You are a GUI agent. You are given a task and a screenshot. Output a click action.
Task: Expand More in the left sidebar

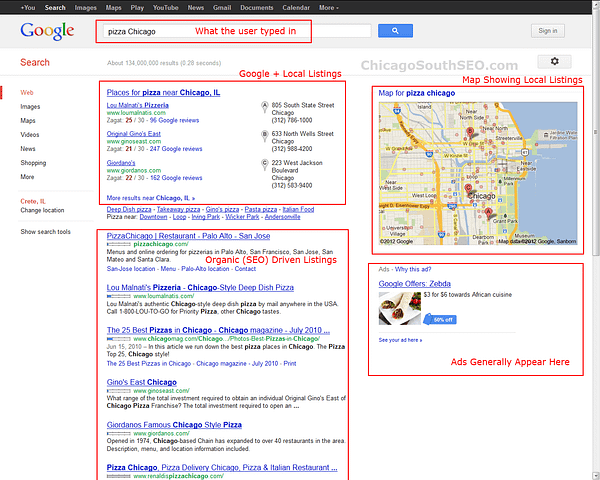coord(27,176)
